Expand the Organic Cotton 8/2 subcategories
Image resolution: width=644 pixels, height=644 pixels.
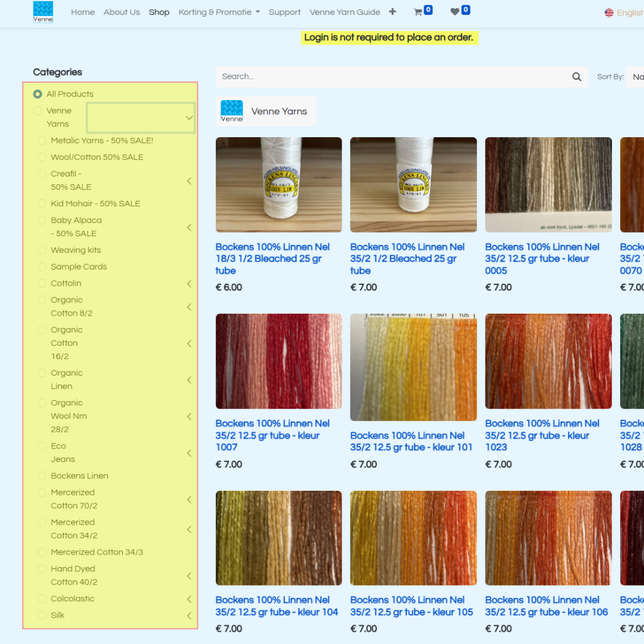pyautogui.click(x=190, y=307)
